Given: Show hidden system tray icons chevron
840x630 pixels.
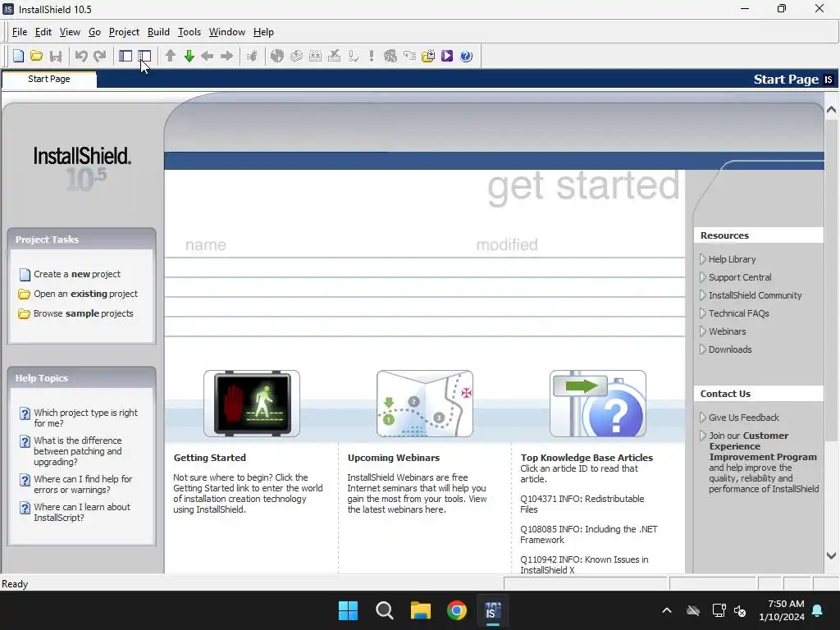Looking at the screenshot, I should point(667,610).
